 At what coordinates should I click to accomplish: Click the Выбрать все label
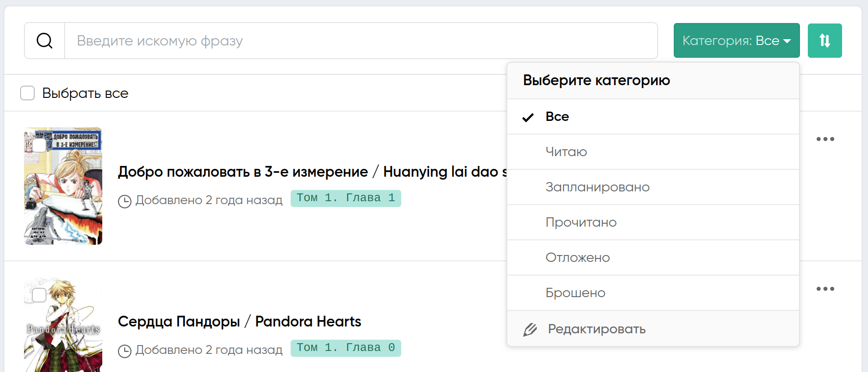85,93
